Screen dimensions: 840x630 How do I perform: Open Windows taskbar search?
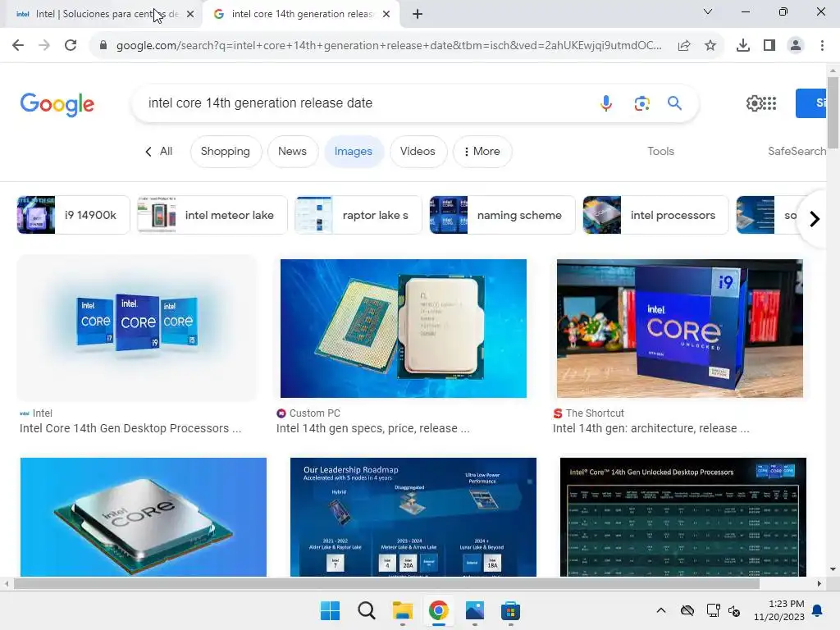coord(367,610)
